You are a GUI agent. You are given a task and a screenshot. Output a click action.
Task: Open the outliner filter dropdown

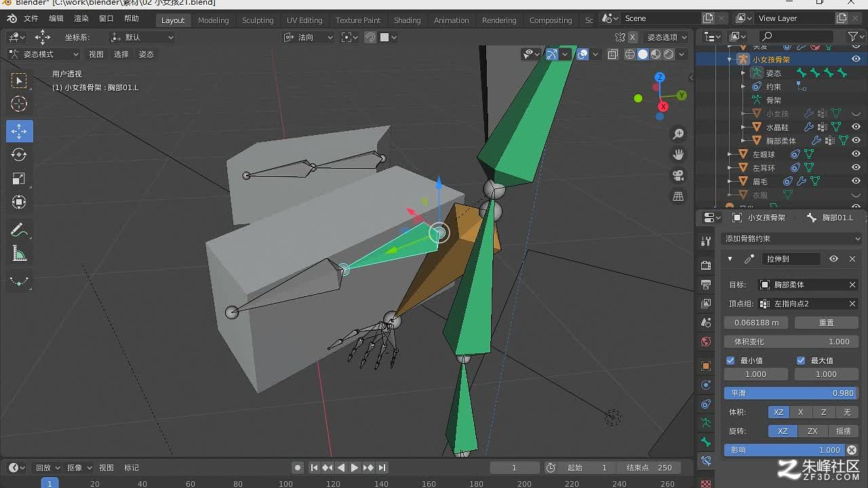point(856,37)
